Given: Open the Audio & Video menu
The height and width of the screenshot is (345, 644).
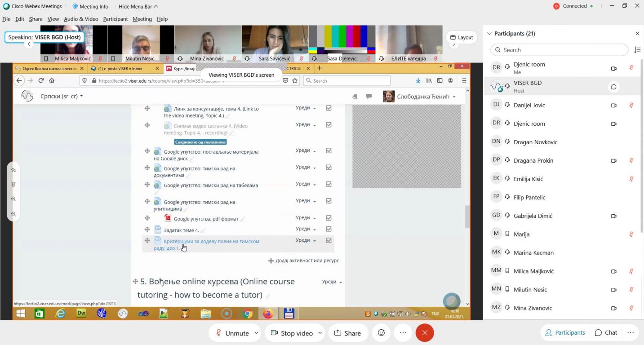Looking at the screenshot, I should [x=81, y=19].
